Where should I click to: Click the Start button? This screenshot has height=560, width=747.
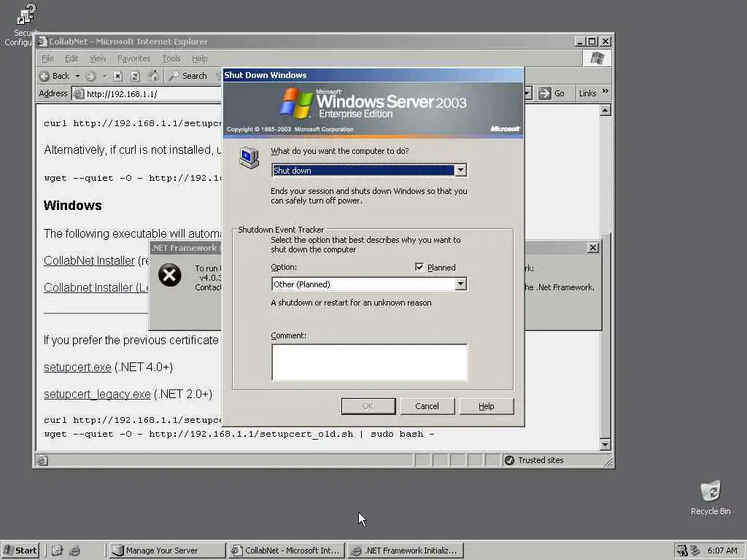(x=20, y=551)
